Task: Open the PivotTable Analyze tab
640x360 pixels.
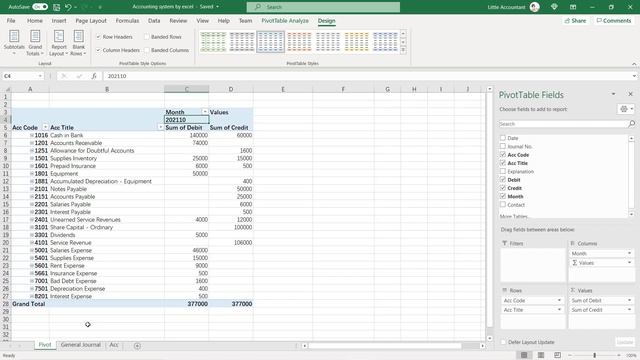Action: point(285,20)
